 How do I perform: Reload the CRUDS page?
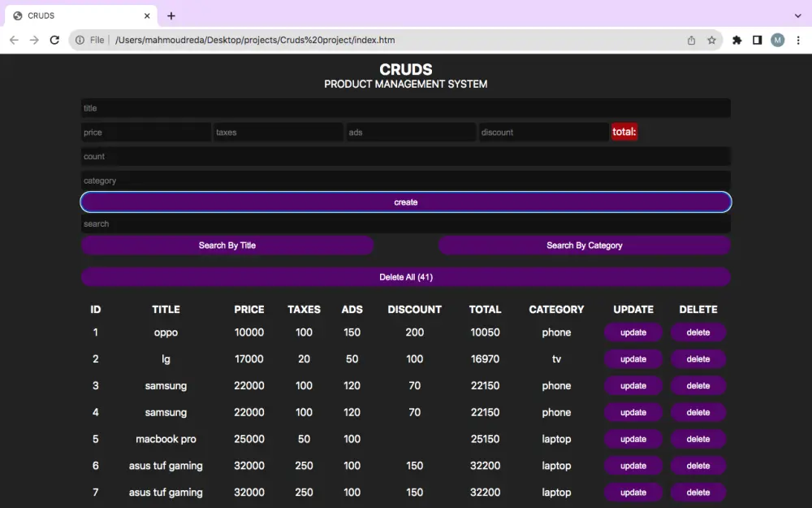click(x=54, y=39)
